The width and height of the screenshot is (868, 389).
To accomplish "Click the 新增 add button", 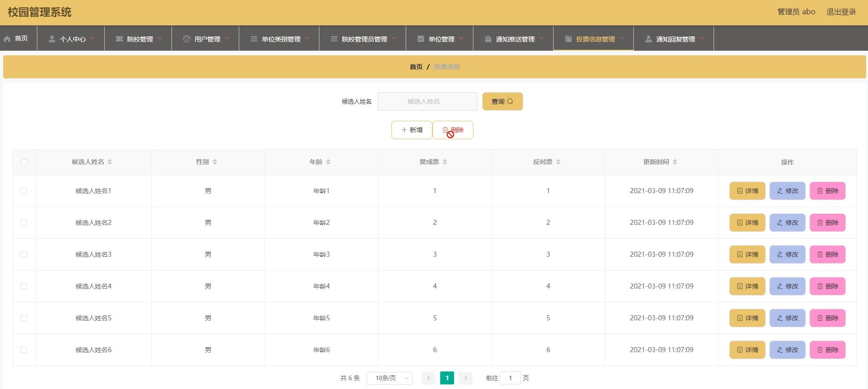I will (x=412, y=130).
